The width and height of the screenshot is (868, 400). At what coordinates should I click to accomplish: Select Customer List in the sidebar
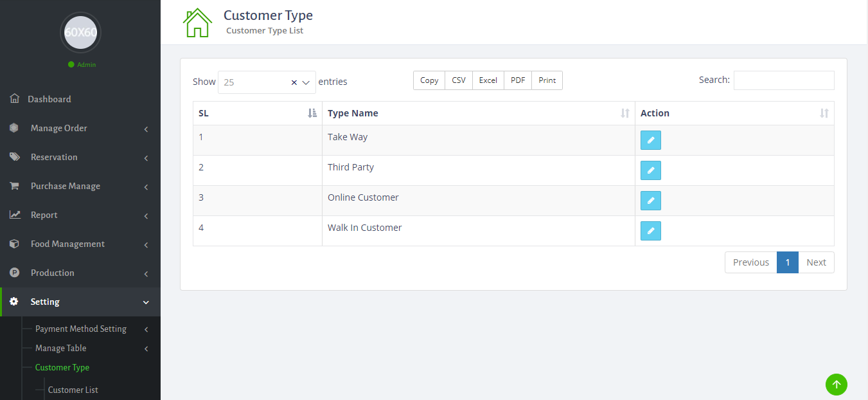click(x=73, y=390)
